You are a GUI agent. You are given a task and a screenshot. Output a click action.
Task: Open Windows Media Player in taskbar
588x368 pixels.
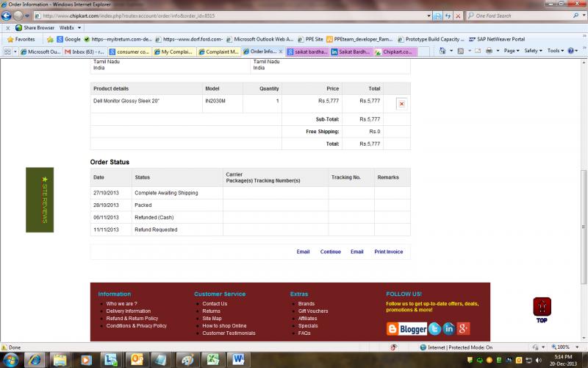(85, 360)
